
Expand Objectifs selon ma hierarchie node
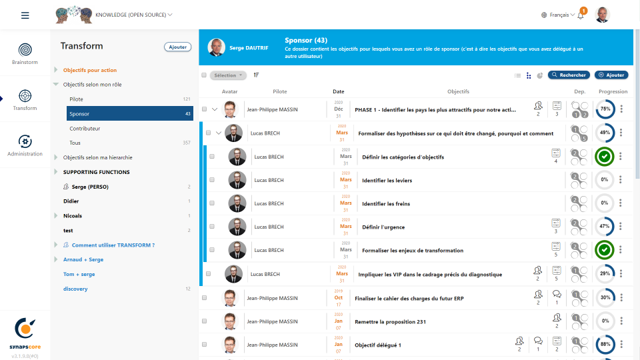(56, 157)
